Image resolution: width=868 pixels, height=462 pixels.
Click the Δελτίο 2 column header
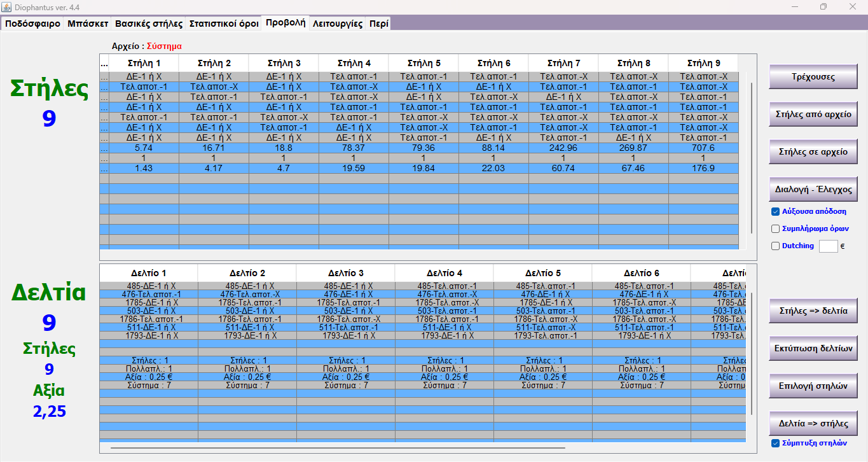point(247,273)
